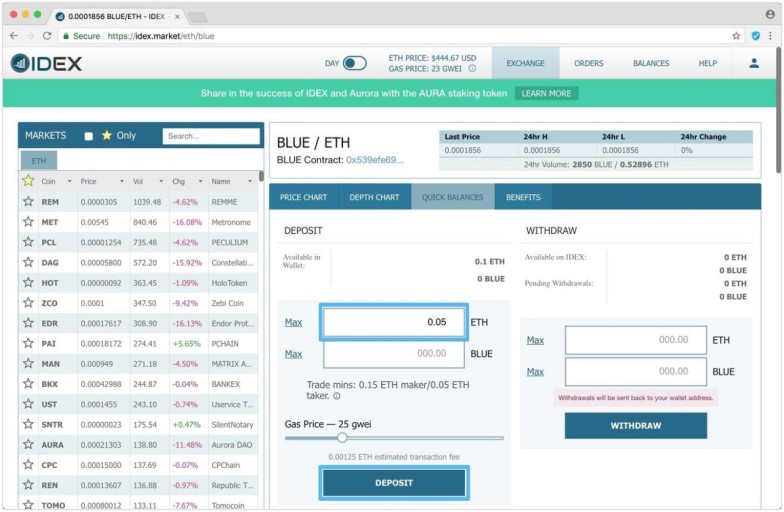Check the favorites Only checkbox
This screenshot has height=512, width=784.
point(88,136)
